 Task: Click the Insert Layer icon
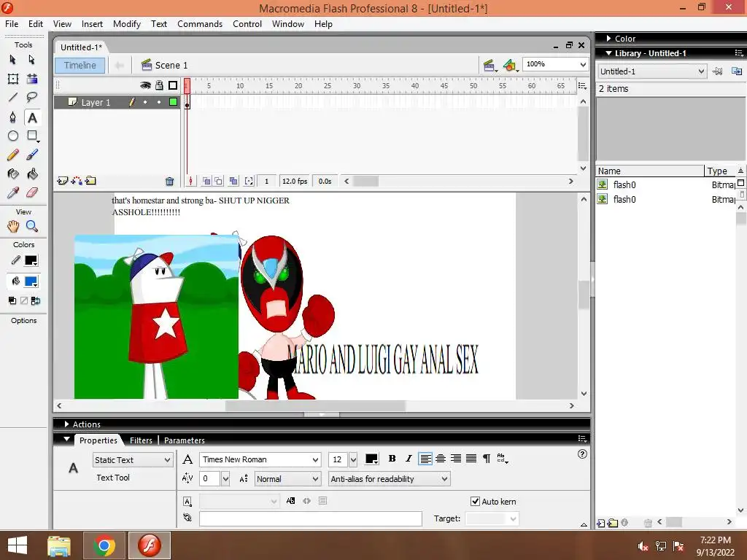[63, 181]
